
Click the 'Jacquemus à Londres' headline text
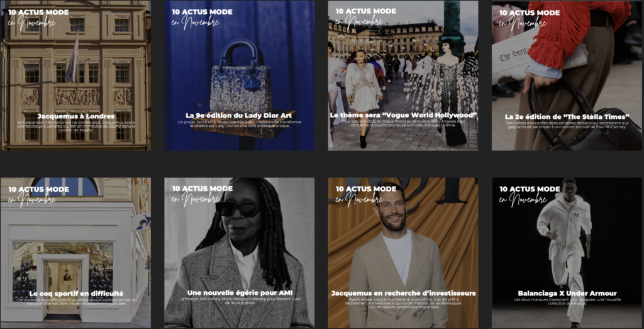pyautogui.click(x=76, y=116)
